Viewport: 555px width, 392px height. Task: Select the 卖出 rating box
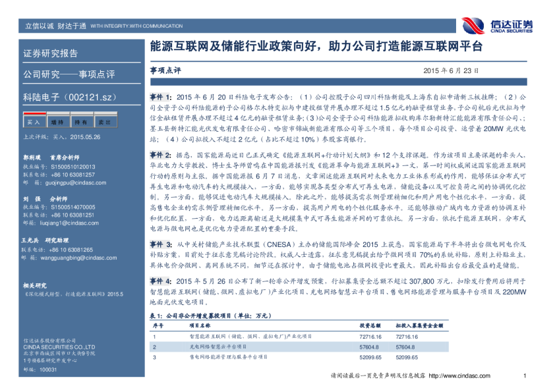tap(103, 122)
